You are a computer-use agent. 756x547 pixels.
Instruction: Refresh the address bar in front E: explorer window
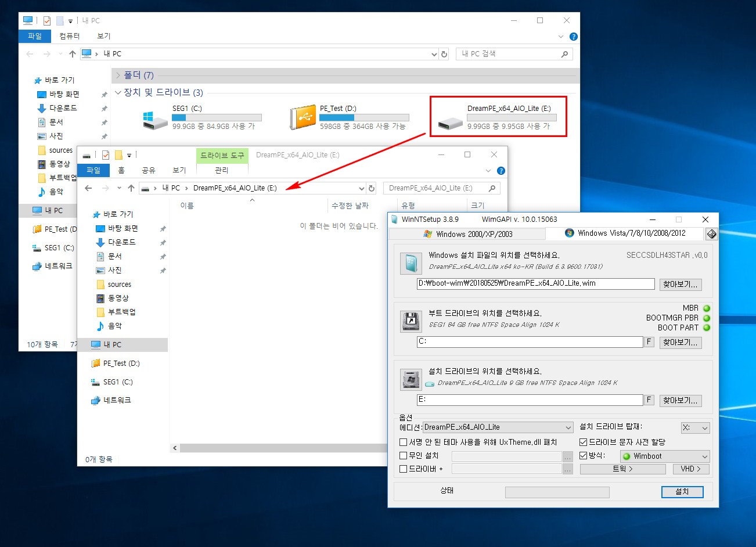coord(372,188)
